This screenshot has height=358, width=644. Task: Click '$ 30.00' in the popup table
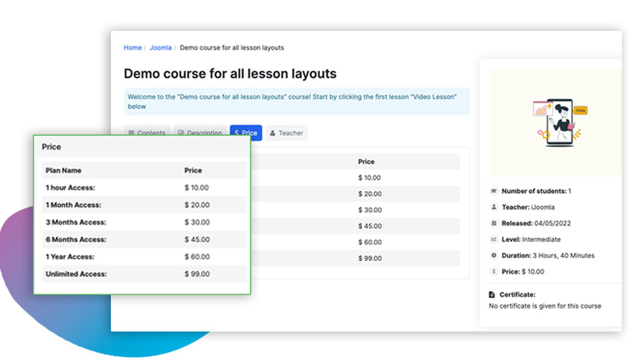pyautogui.click(x=197, y=222)
